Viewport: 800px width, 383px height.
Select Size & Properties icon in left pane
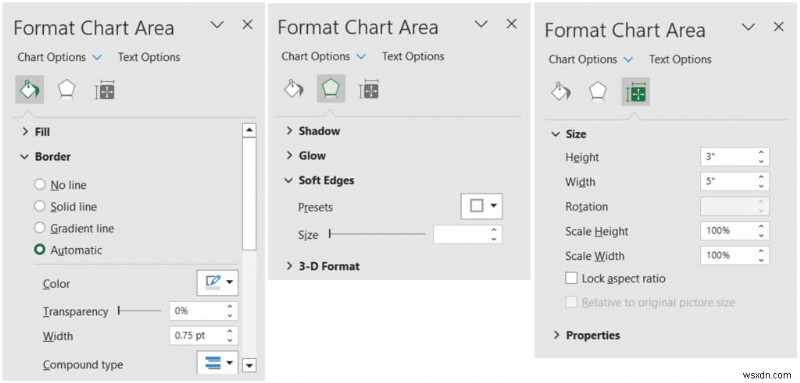pos(105,90)
